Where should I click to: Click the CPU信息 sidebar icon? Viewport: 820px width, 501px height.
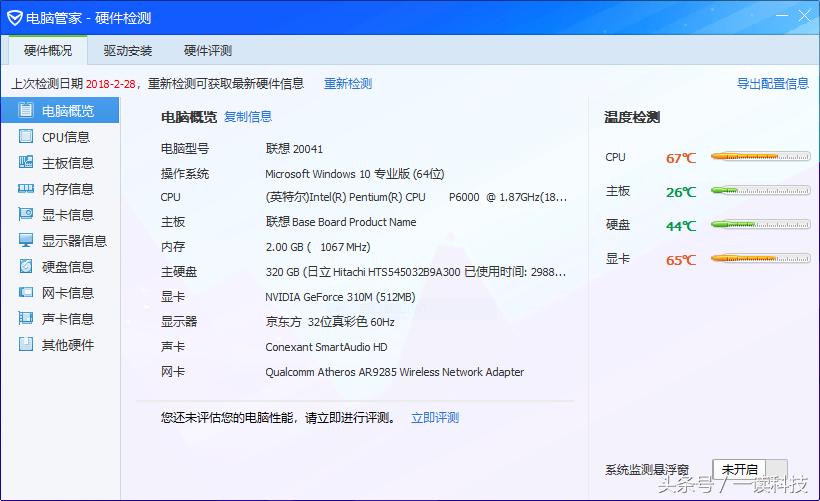click(26, 136)
